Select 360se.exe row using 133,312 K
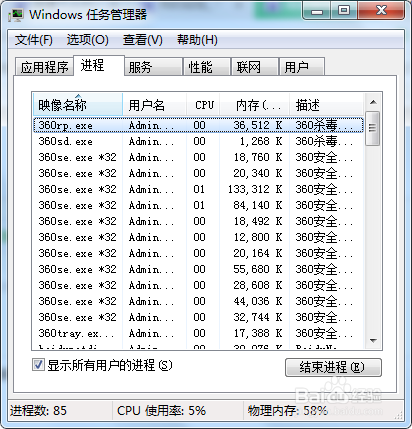This screenshot has width=412, height=429. click(198, 189)
